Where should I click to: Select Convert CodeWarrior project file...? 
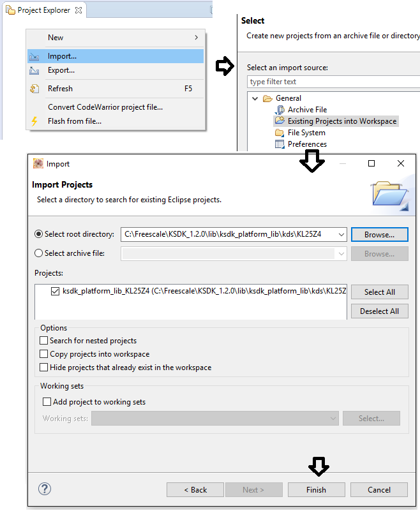click(x=116, y=107)
